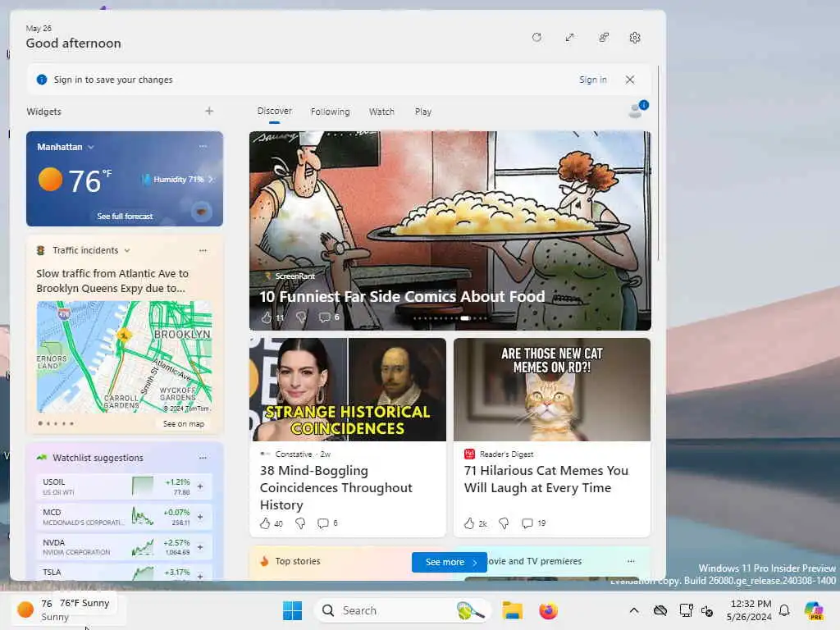Open widgets settings gear
Image resolution: width=840 pixels, height=630 pixels.
tap(635, 38)
